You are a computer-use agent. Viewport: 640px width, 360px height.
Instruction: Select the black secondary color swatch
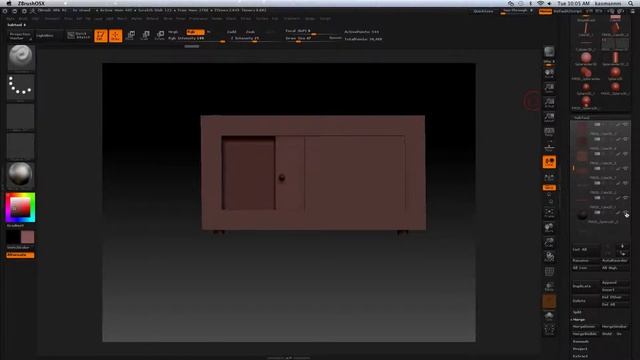click(13, 237)
